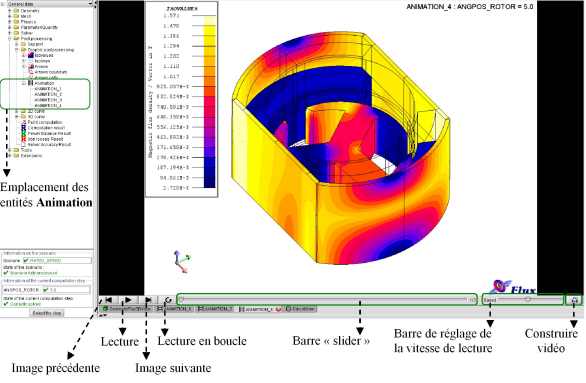
Task: Switch to the ANIMATION_2 view tab
Action: (x=216, y=309)
